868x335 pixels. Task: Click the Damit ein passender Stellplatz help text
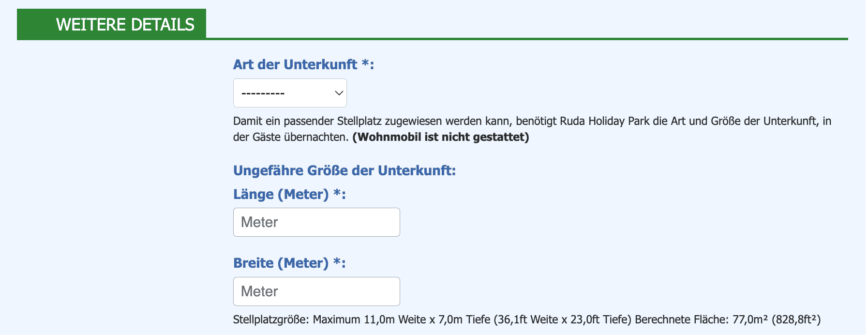tap(532, 129)
